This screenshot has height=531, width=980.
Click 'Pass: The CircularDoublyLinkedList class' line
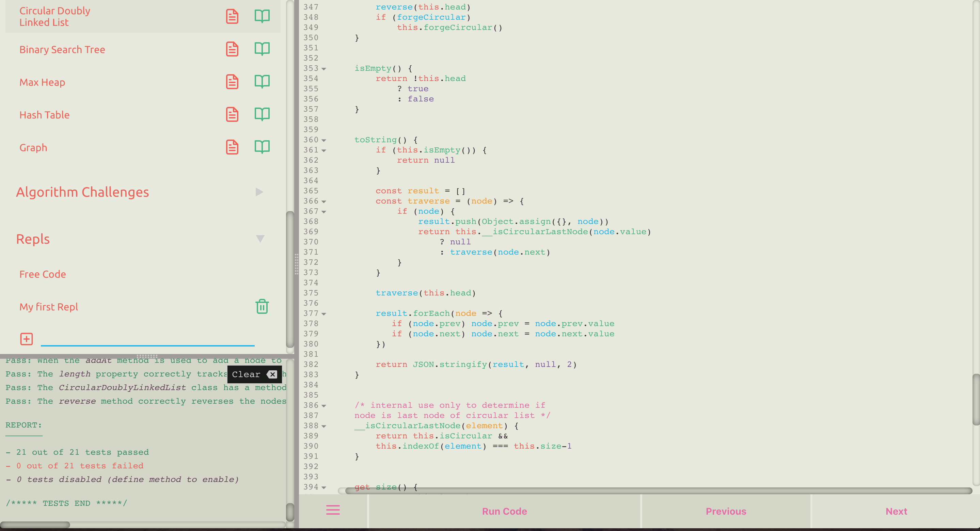pyautogui.click(x=146, y=388)
